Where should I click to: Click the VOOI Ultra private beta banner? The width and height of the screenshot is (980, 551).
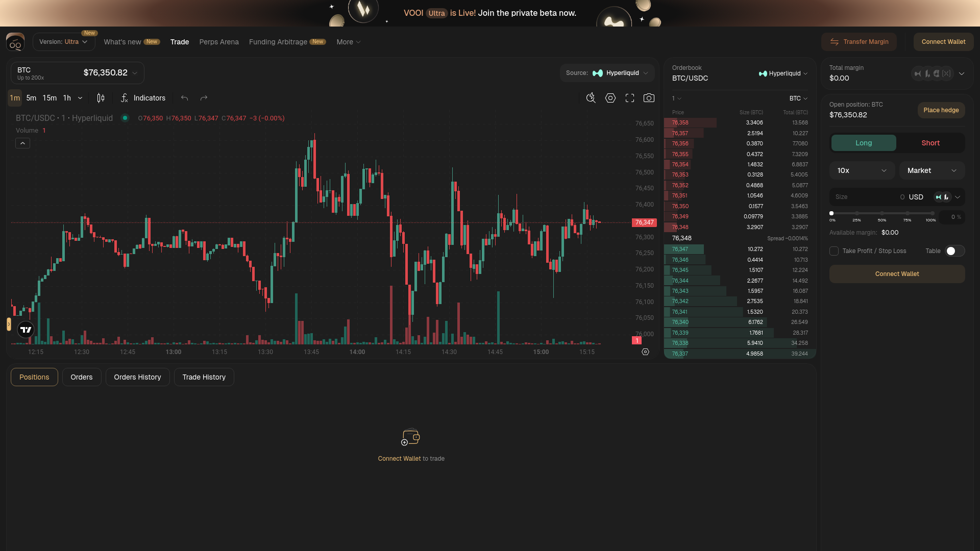pyautogui.click(x=490, y=13)
